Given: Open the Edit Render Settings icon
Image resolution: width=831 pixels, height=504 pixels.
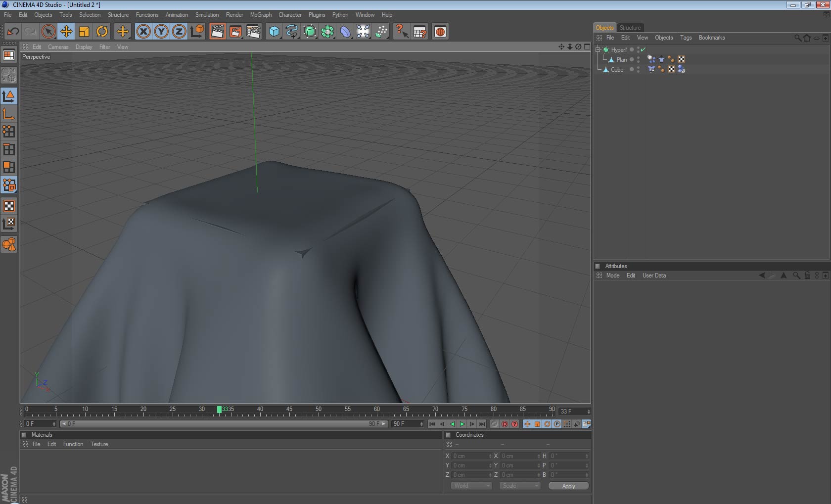Looking at the screenshot, I should (253, 32).
